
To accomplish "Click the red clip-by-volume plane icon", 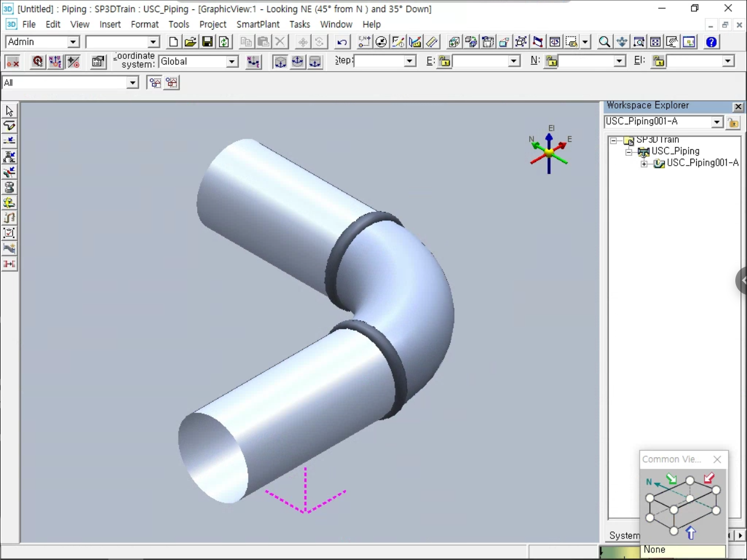I will click(537, 42).
